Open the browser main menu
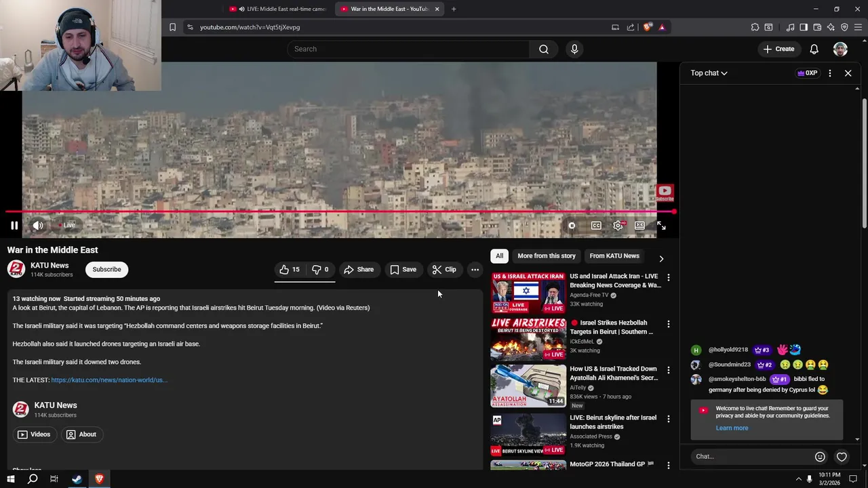Image resolution: width=868 pixels, height=488 pixels. tap(859, 27)
